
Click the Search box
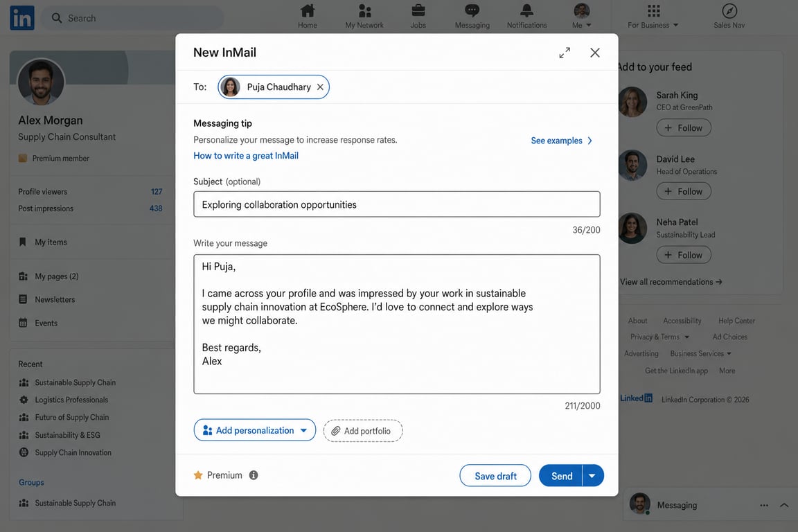(x=132, y=18)
